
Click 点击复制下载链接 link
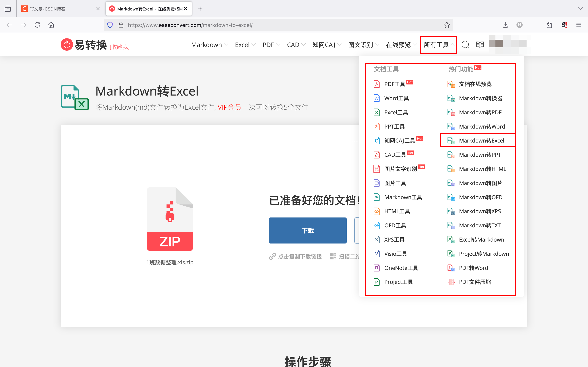[x=299, y=257]
